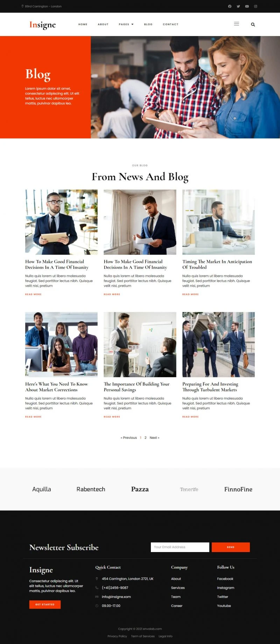Open the Twitter icon in top bar
Screen dimensions: 280x644
[x=238, y=6]
